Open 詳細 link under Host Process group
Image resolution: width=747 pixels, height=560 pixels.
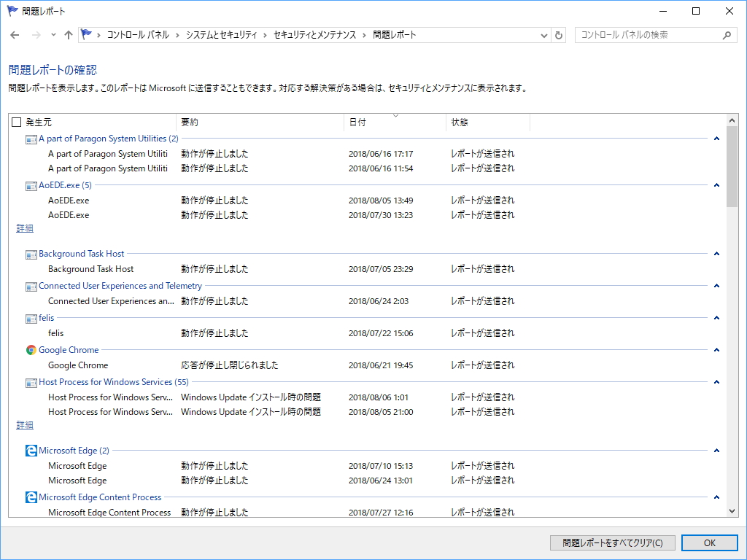[25, 425]
